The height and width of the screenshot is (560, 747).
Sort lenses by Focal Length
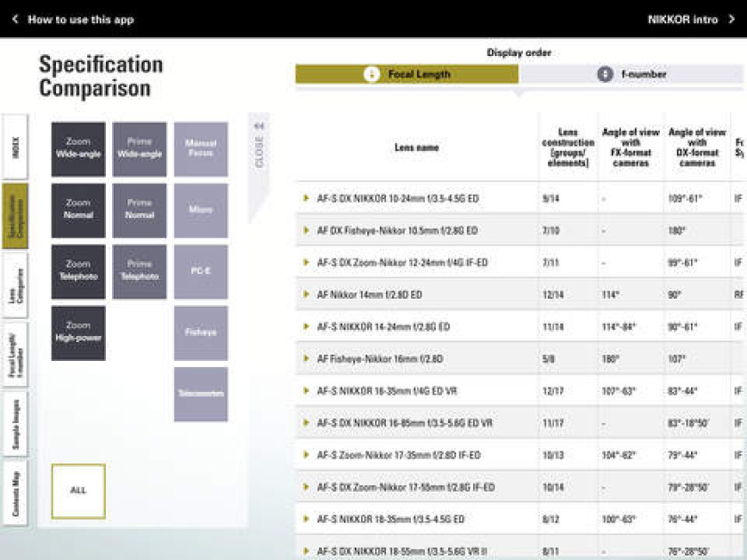407,75
